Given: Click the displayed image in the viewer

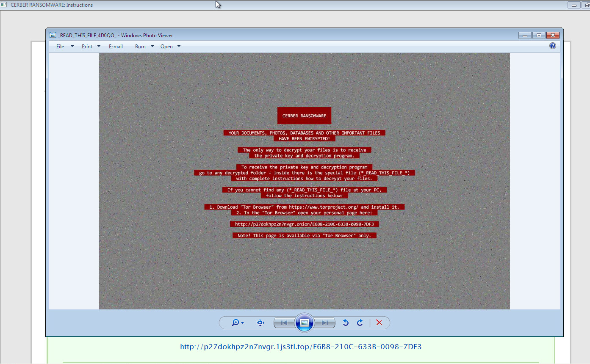Looking at the screenshot, I should tap(304, 181).
